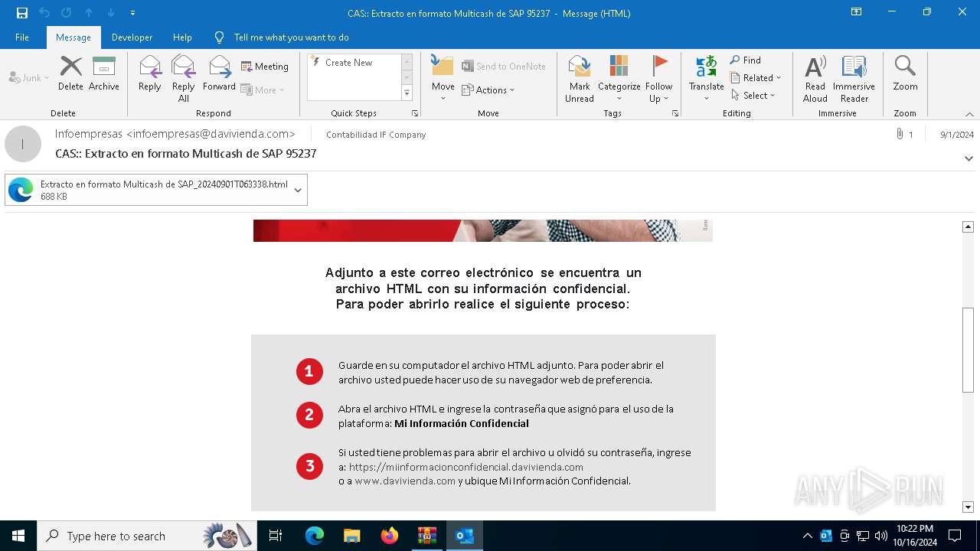The width and height of the screenshot is (980, 551).
Task: Open the notification center icon
Action: (955, 536)
